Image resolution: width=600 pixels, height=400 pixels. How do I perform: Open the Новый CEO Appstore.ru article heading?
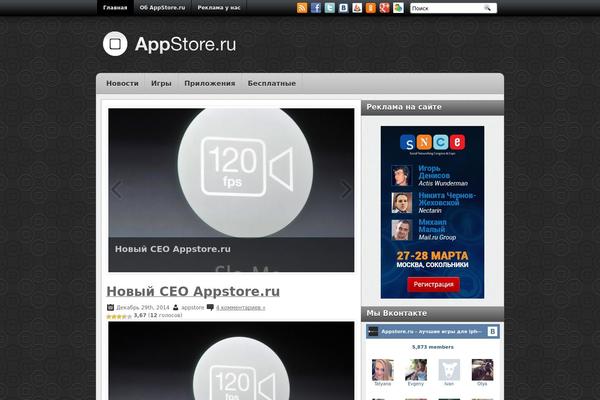193,291
